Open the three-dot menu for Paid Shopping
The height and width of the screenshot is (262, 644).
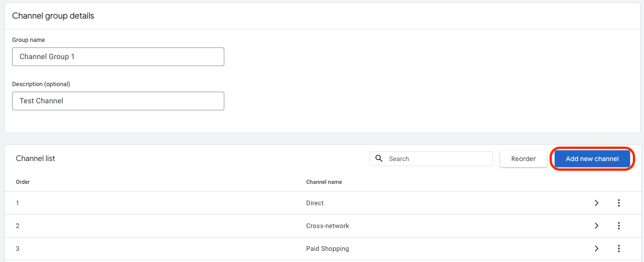coord(619,249)
